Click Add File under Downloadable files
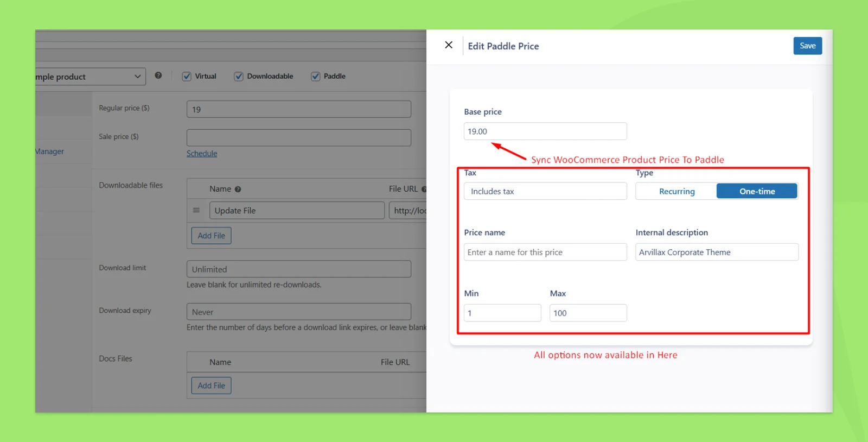 (x=211, y=236)
